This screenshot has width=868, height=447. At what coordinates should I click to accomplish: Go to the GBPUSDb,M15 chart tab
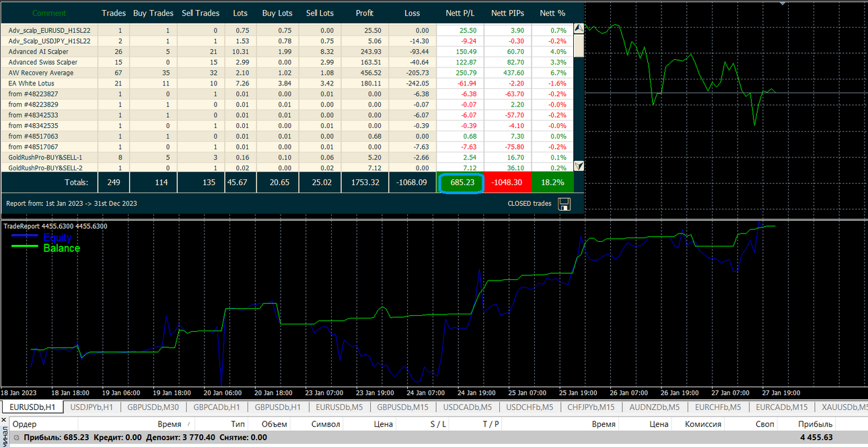pos(402,407)
